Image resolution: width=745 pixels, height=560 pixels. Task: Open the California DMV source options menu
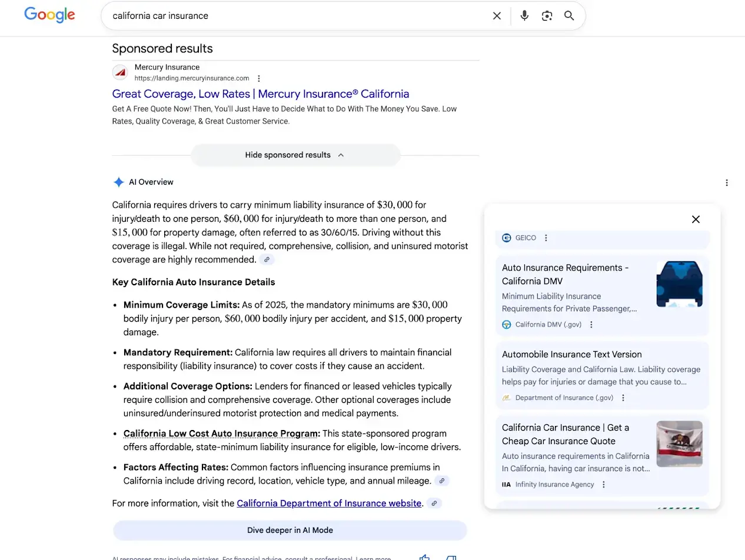tap(591, 325)
